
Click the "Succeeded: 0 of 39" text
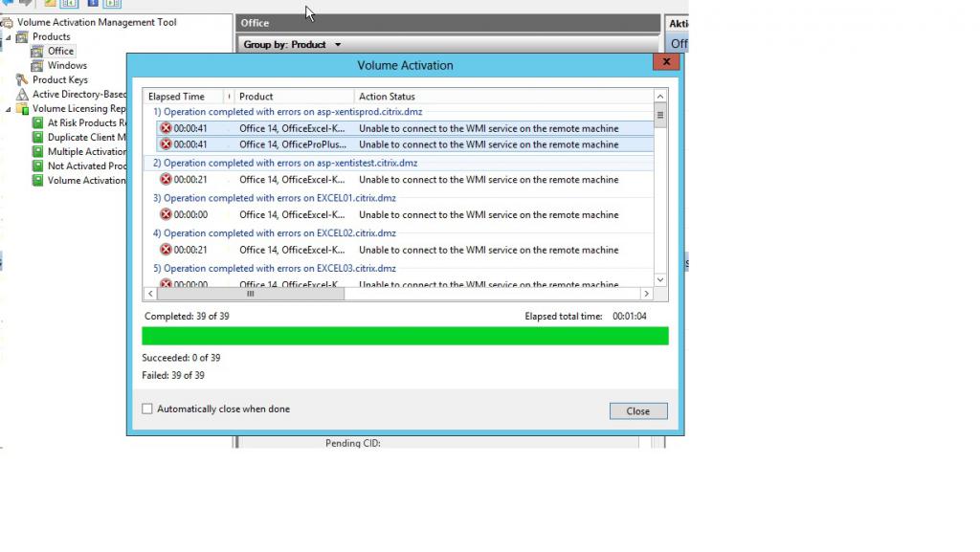(x=181, y=358)
